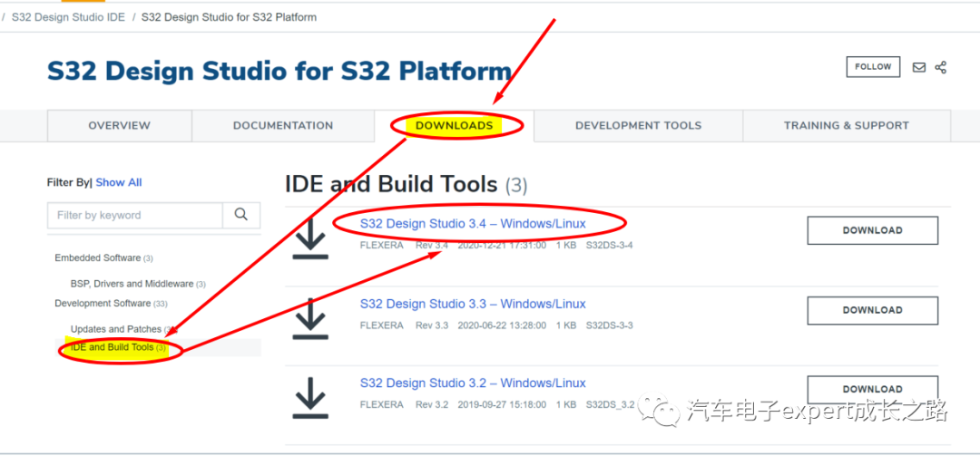Select BSP, Drivers and Middleware filter
980x456 pixels.
[x=138, y=284]
